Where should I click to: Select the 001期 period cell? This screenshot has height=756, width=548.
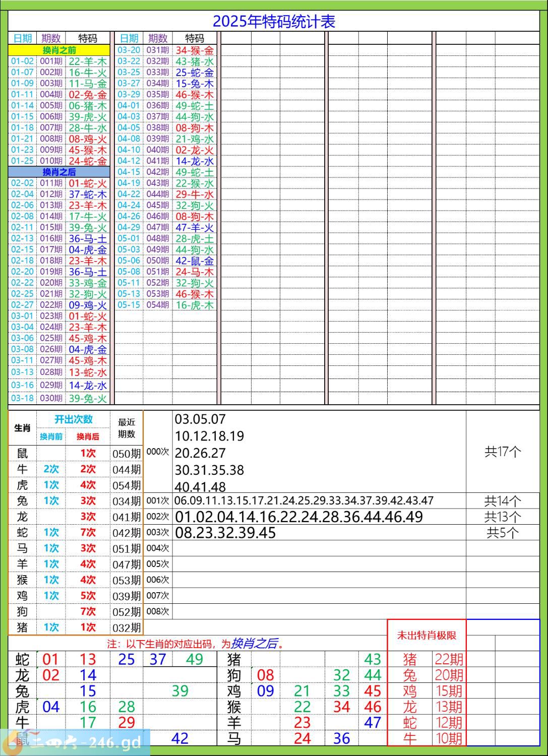click(51, 61)
